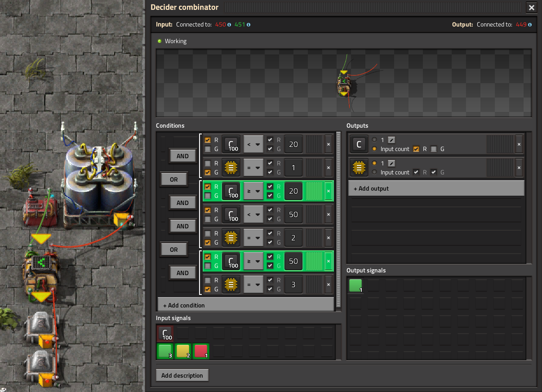Uncheck the left red wire checkbox on the first condition

207,140
